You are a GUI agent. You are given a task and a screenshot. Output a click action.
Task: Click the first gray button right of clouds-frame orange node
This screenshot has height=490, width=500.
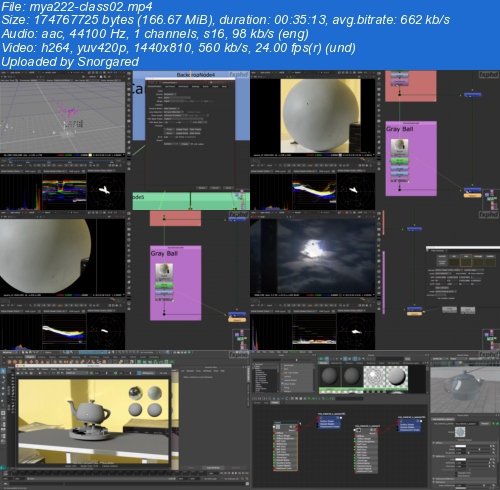point(449,310)
